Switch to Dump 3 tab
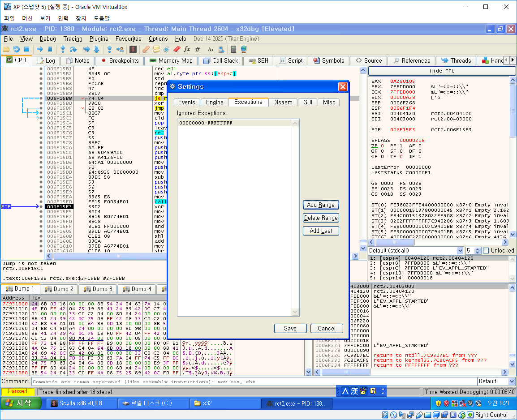Image resolution: width=517 pixels, height=420 pixels. click(98, 289)
